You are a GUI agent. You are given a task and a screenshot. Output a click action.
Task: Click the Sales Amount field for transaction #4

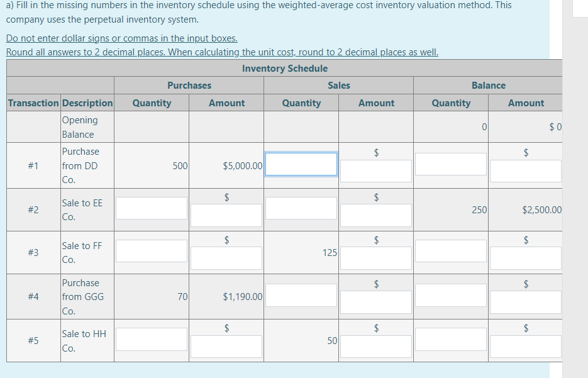375,302
